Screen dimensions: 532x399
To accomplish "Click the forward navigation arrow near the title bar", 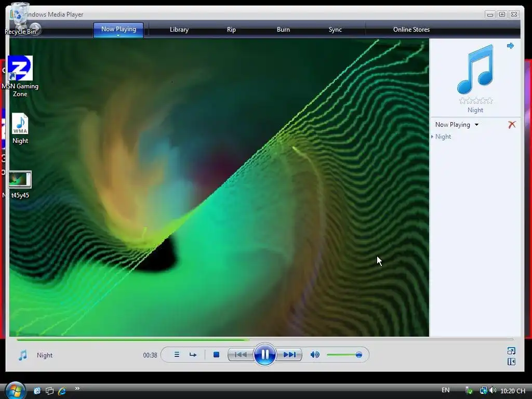I will (35, 29).
